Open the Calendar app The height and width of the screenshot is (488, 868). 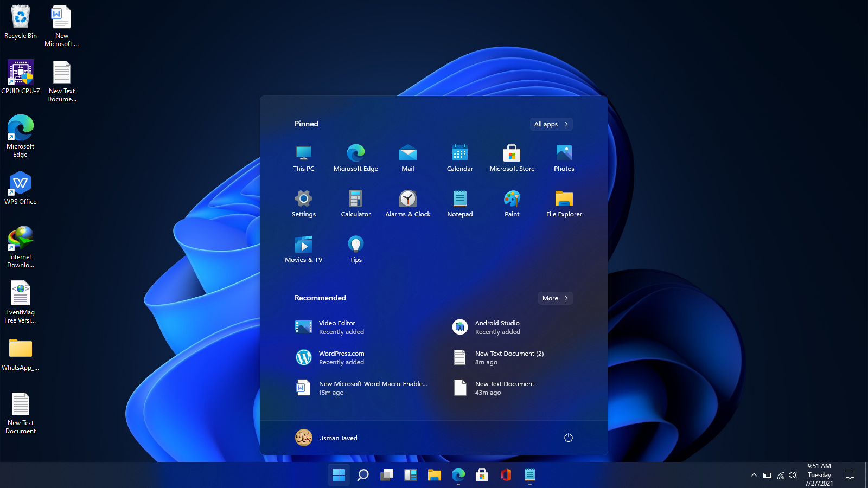(460, 158)
